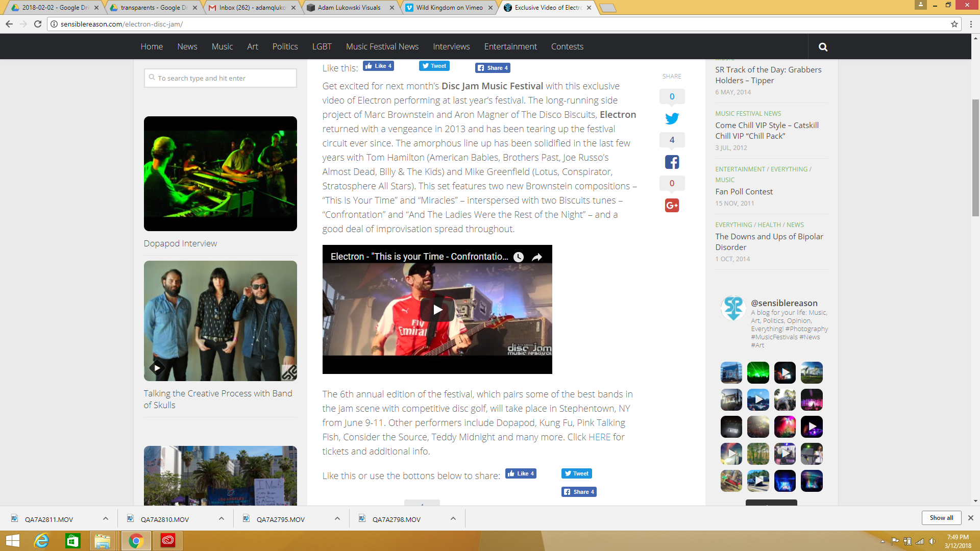
Task: Click the @sensiblereason profile avatar logo
Action: pos(732,308)
